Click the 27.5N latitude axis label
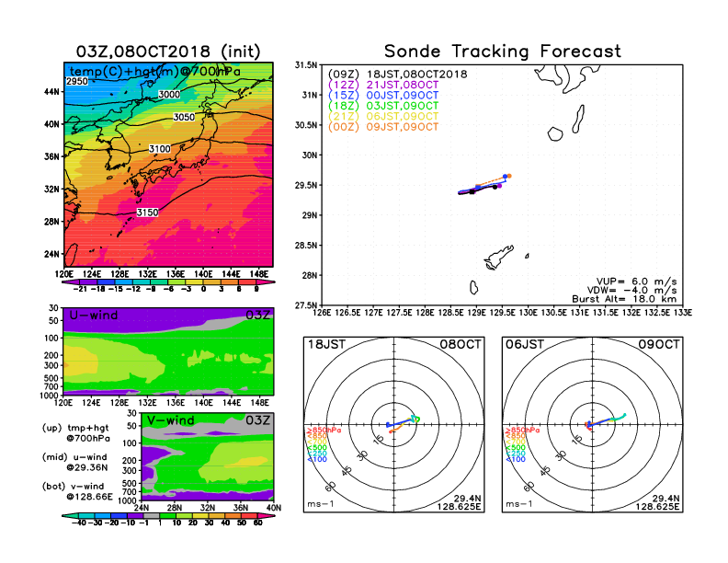Screen dimensions: 728x563 pos(306,305)
